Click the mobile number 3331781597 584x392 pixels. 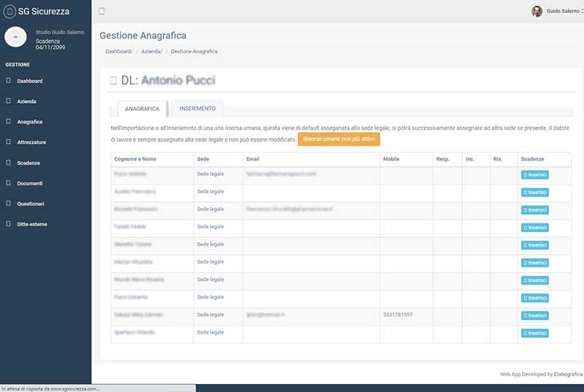(397, 315)
